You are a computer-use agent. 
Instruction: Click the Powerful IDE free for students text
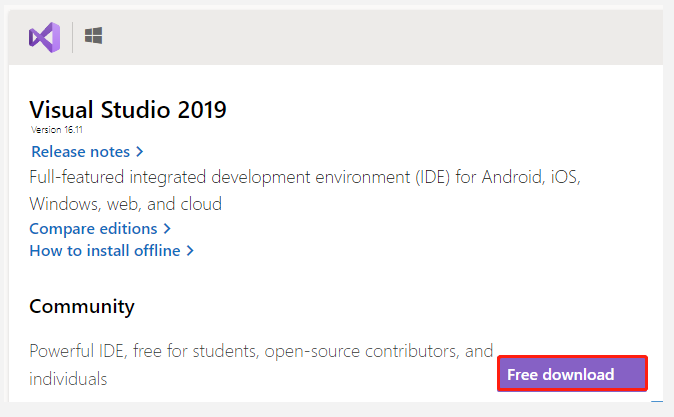(261, 365)
